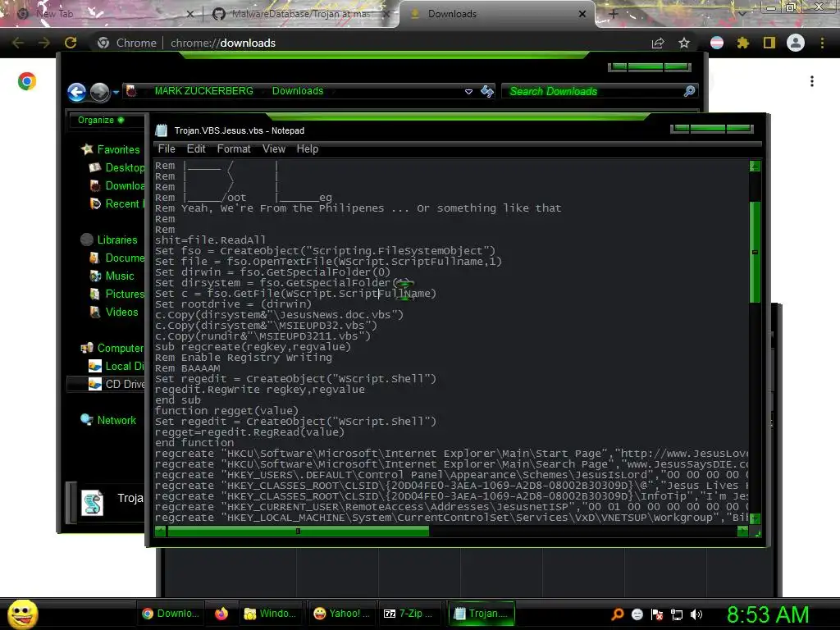The image size is (840, 630).
Task: Open the Help menu in Notepad
Action: (x=308, y=149)
